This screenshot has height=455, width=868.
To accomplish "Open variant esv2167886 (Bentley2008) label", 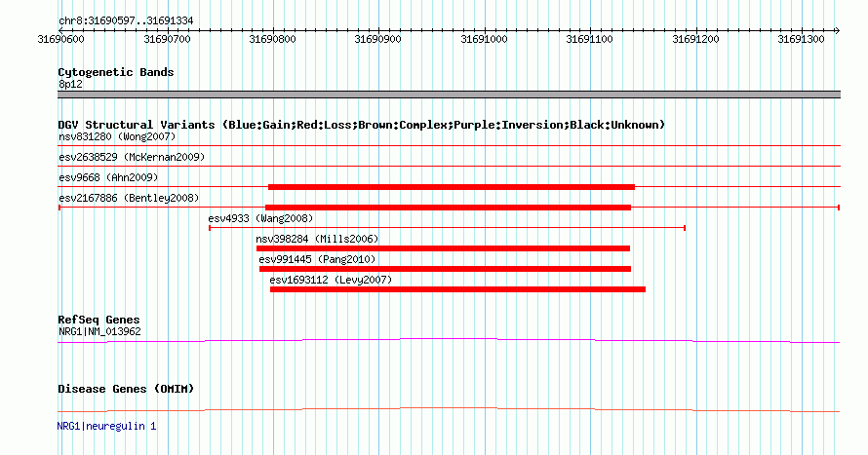I will click(x=129, y=198).
